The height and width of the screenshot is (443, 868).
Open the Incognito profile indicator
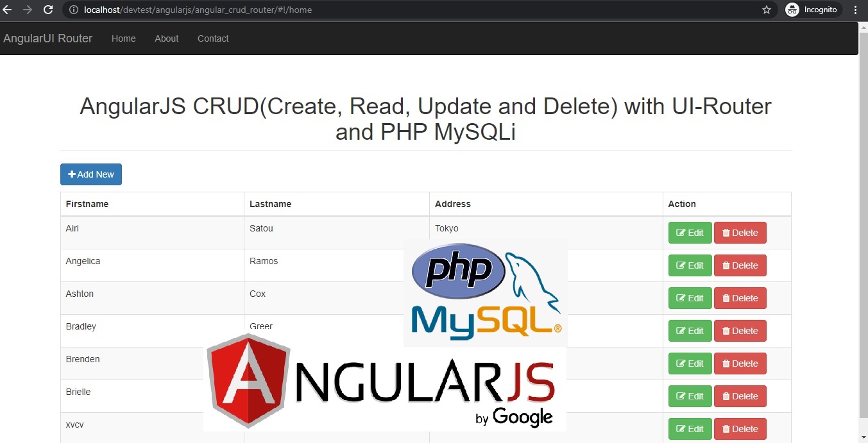[x=812, y=10]
